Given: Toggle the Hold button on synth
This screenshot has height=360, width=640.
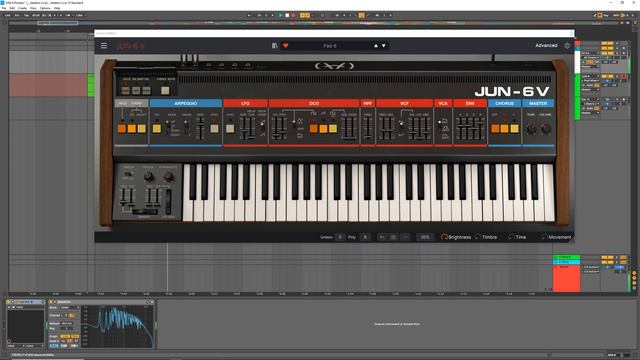Looking at the screenshot, I should tap(122, 129).
